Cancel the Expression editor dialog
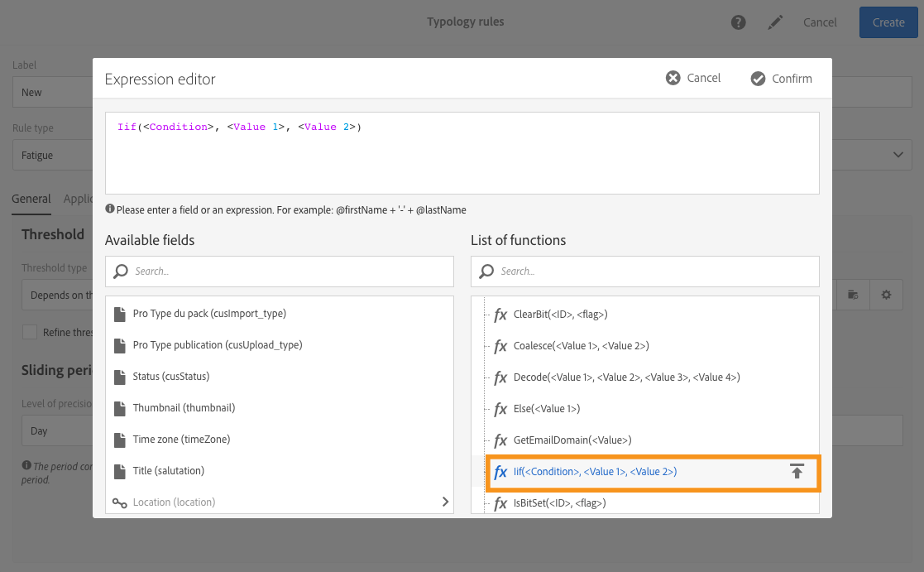The height and width of the screenshot is (572, 924). pyautogui.click(x=693, y=78)
